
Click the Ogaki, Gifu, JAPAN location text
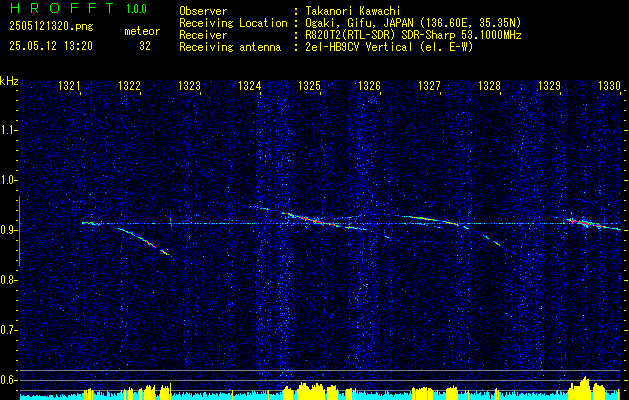point(413,23)
